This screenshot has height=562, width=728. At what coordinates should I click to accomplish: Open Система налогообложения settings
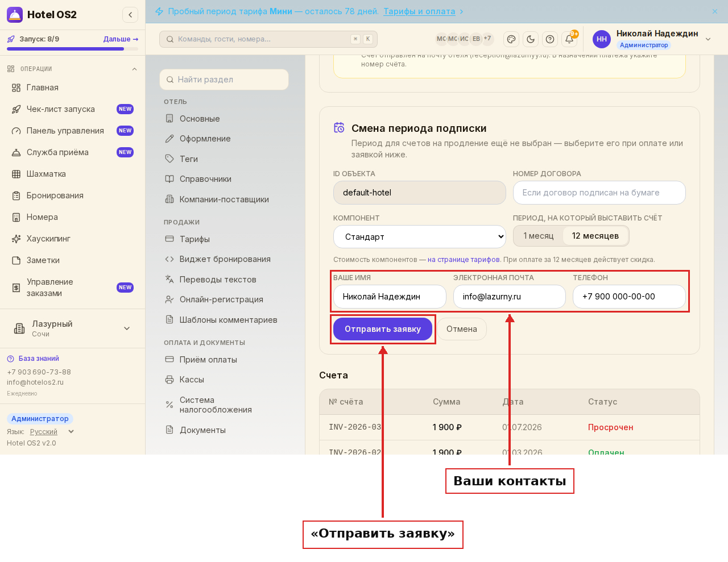tap(224, 405)
